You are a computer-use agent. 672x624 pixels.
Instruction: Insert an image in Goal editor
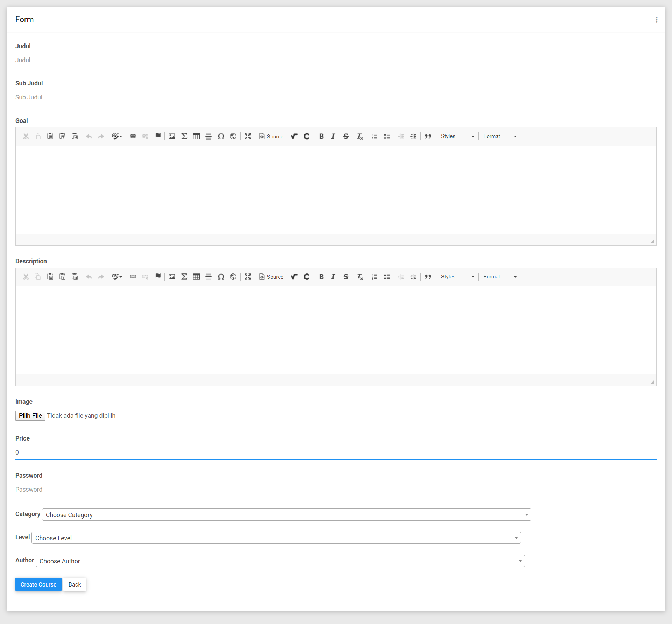[172, 136]
